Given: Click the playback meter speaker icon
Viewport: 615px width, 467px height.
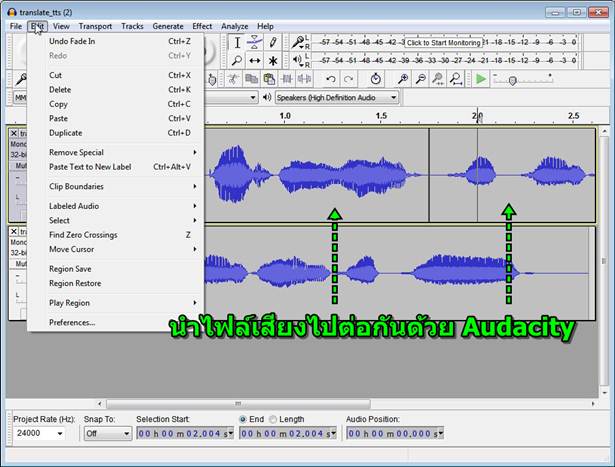Looking at the screenshot, I should 298,60.
